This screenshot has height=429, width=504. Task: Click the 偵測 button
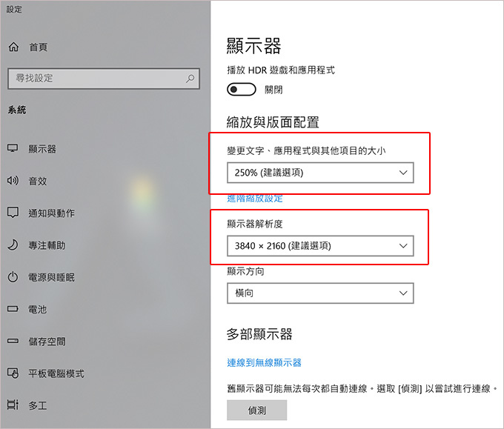(x=257, y=410)
